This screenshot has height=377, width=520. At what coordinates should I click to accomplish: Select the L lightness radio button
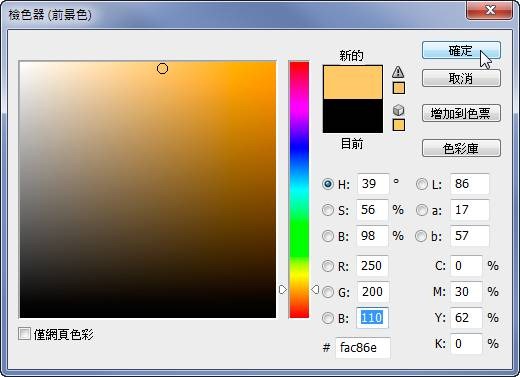pyautogui.click(x=422, y=184)
